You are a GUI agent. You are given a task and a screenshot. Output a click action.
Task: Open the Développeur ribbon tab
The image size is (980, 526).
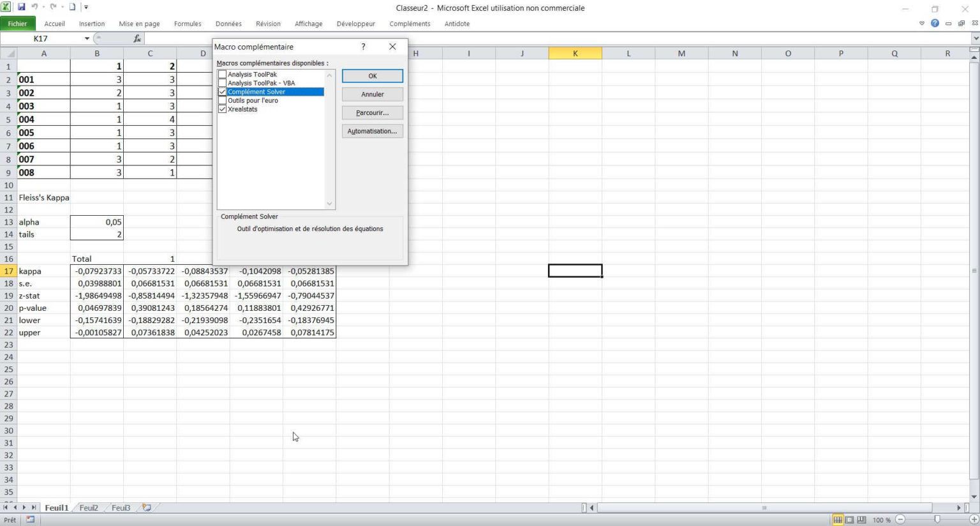point(355,24)
